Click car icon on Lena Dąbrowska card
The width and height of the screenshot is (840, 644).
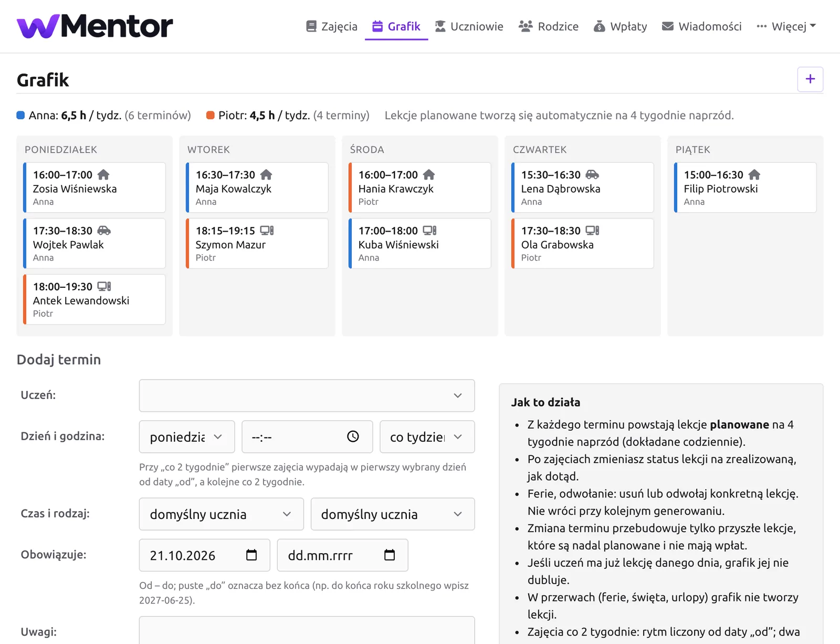[592, 174]
